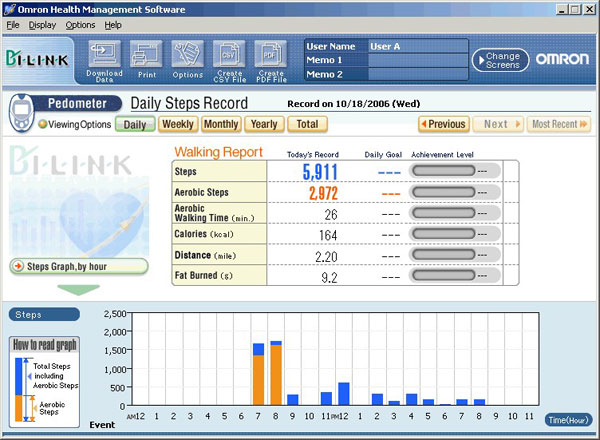Click the Aerobic Walking Time achievement bar
Viewport: 600px width, 440px height.
pos(444,213)
